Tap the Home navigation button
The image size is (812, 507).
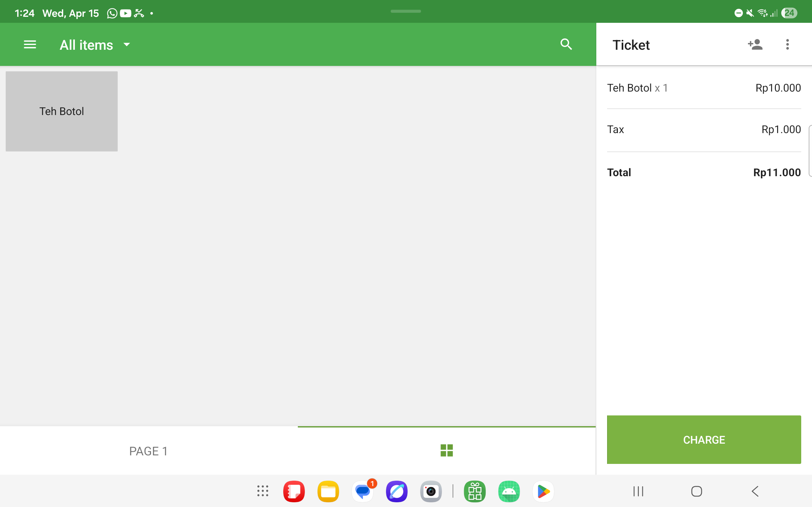click(x=696, y=491)
